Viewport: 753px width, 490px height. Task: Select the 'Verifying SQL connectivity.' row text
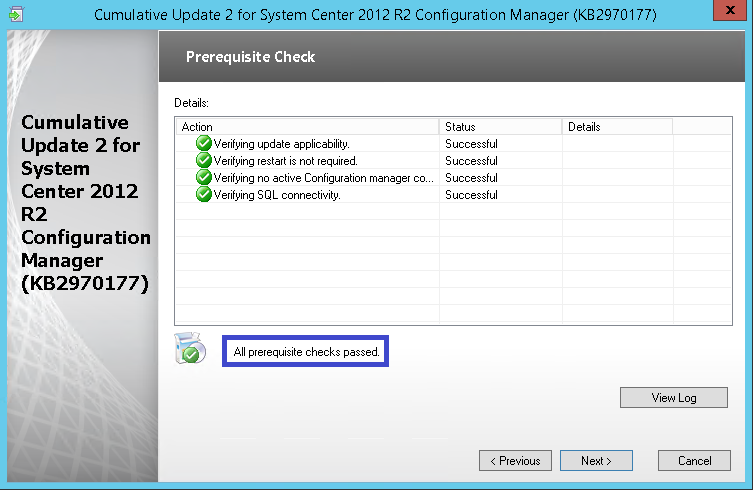277,195
